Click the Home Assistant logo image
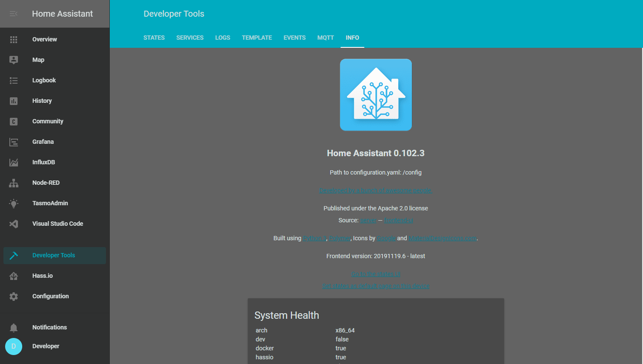Viewport: 643px width, 364px height. click(x=376, y=95)
